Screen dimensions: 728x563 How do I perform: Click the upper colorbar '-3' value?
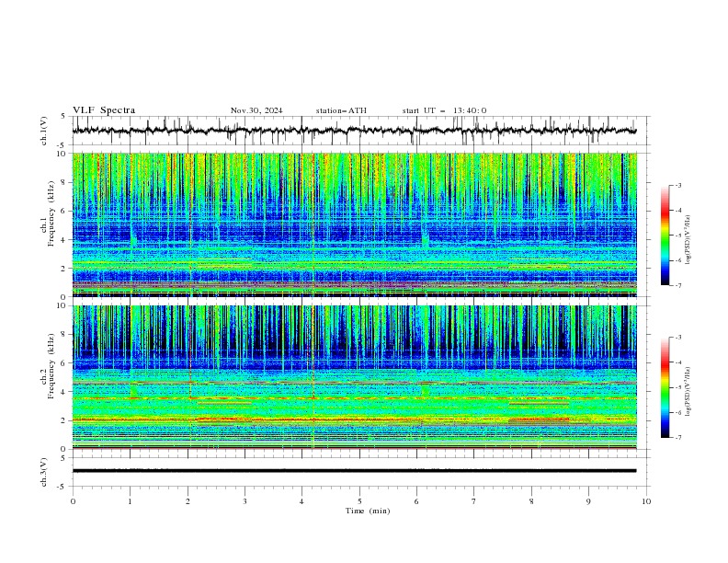coord(677,185)
